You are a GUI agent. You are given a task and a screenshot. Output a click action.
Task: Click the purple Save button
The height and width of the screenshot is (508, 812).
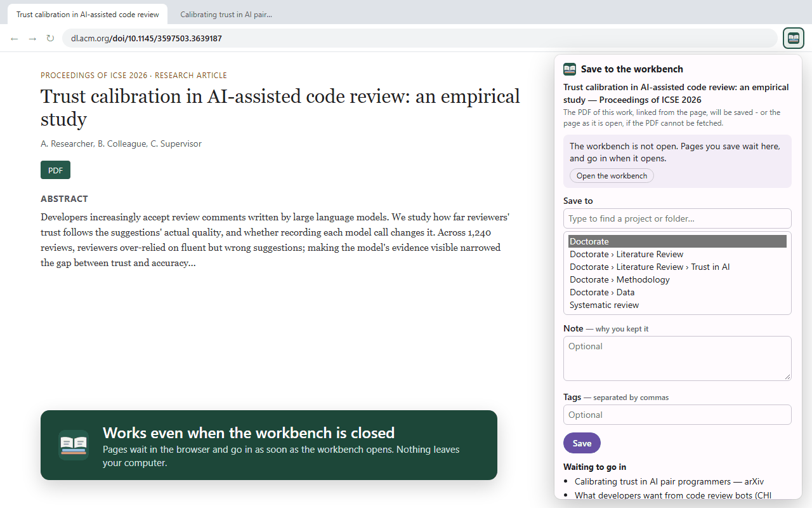coord(582,443)
